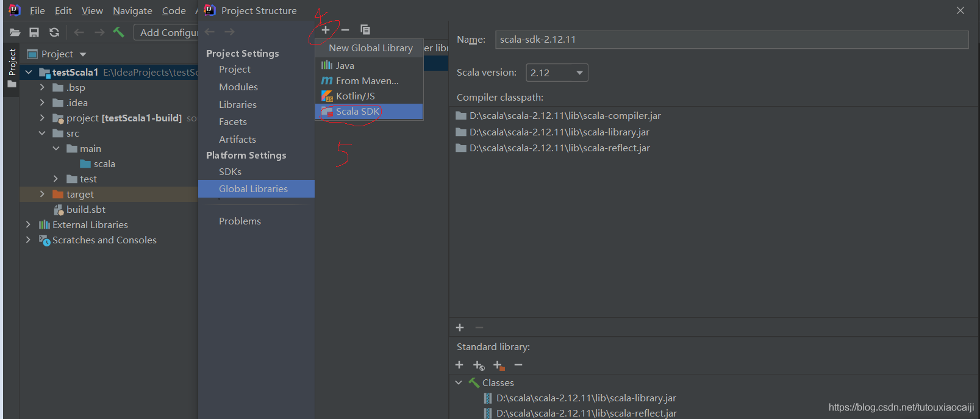Go back with Project Structure back arrow
The width and height of the screenshot is (980, 419).
(x=210, y=32)
